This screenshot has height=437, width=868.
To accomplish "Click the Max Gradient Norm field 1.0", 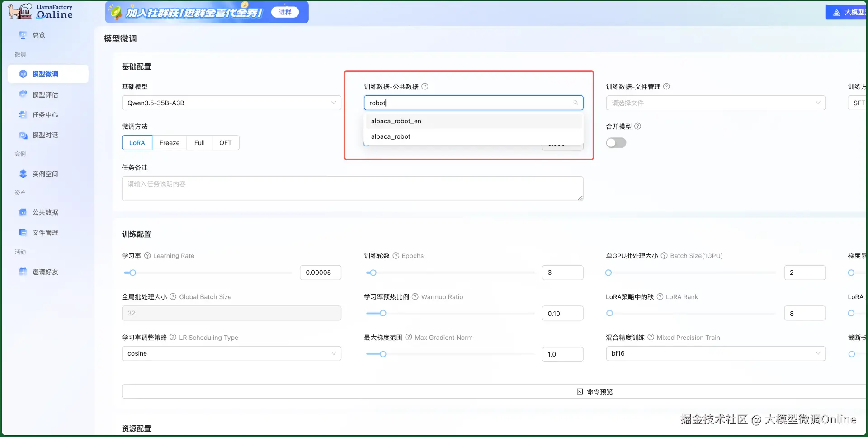I will click(563, 354).
